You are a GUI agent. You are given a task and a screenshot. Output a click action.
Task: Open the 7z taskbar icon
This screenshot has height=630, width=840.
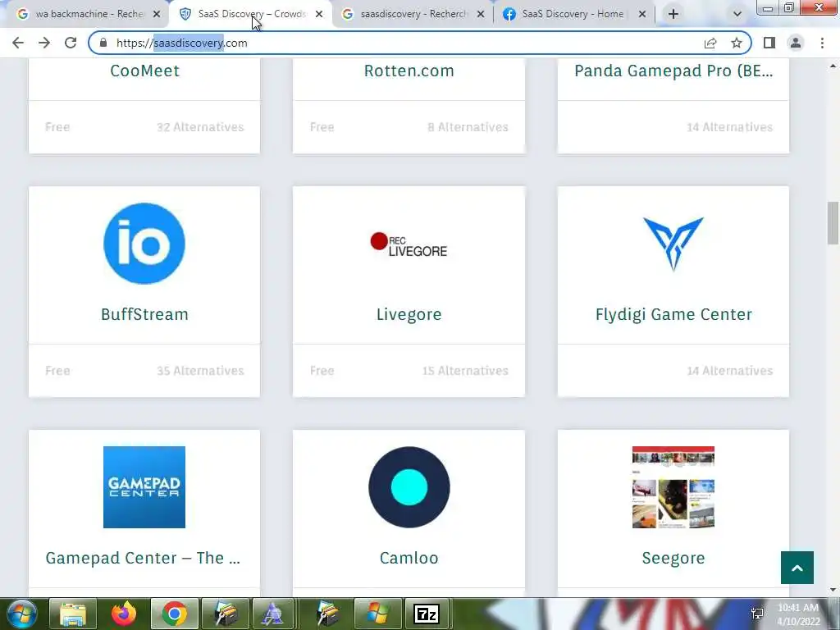(x=427, y=614)
